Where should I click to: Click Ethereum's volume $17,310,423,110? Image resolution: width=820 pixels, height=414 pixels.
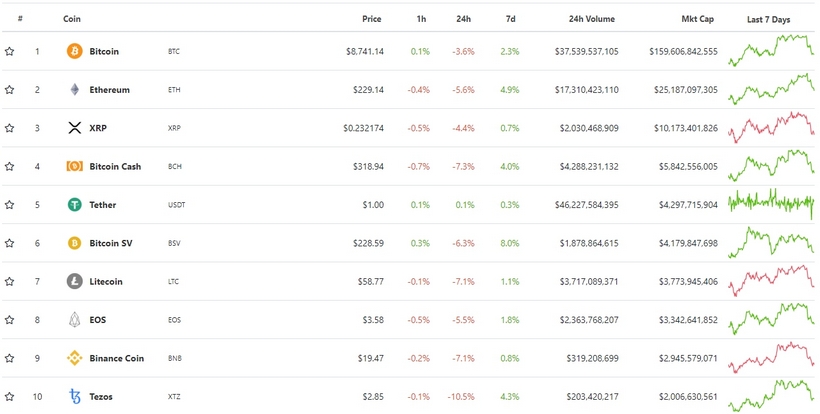click(x=586, y=89)
